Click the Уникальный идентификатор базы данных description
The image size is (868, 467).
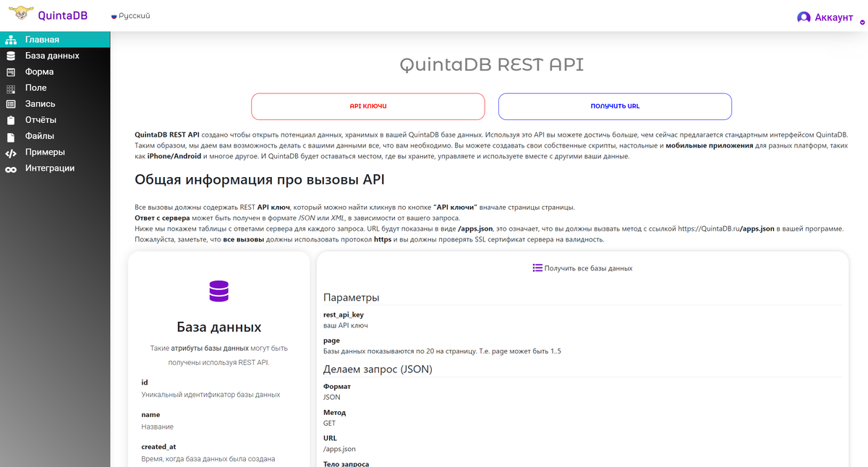[x=210, y=395]
